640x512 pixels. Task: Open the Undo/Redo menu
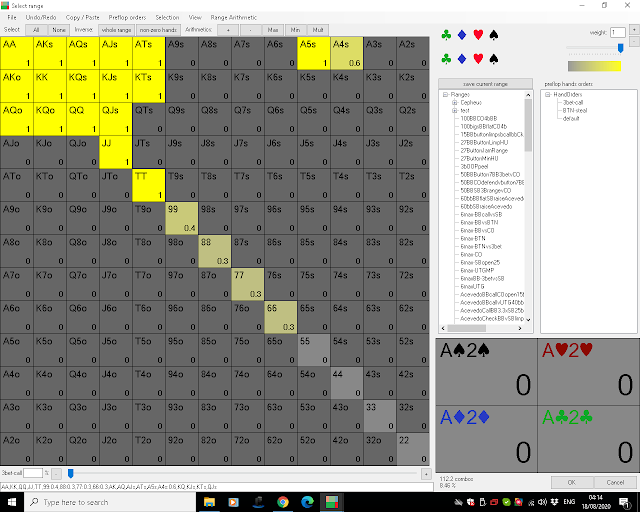pyautogui.click(x=41, y=18)
